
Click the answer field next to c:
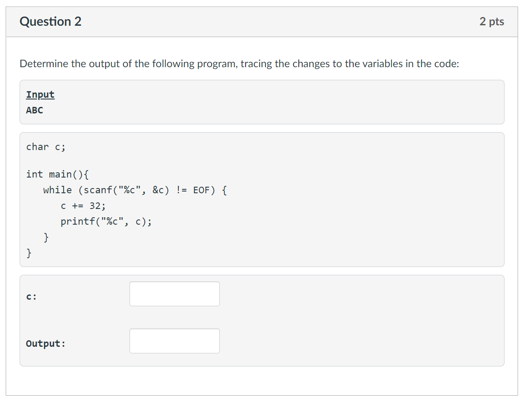pyautogui.click(x=174, y=294)
